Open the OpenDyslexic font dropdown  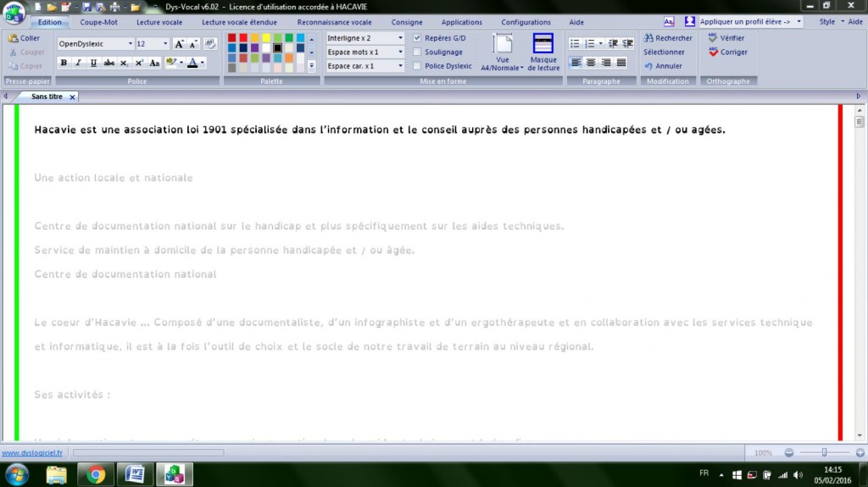pyautogui.click(x=130, y=43)
